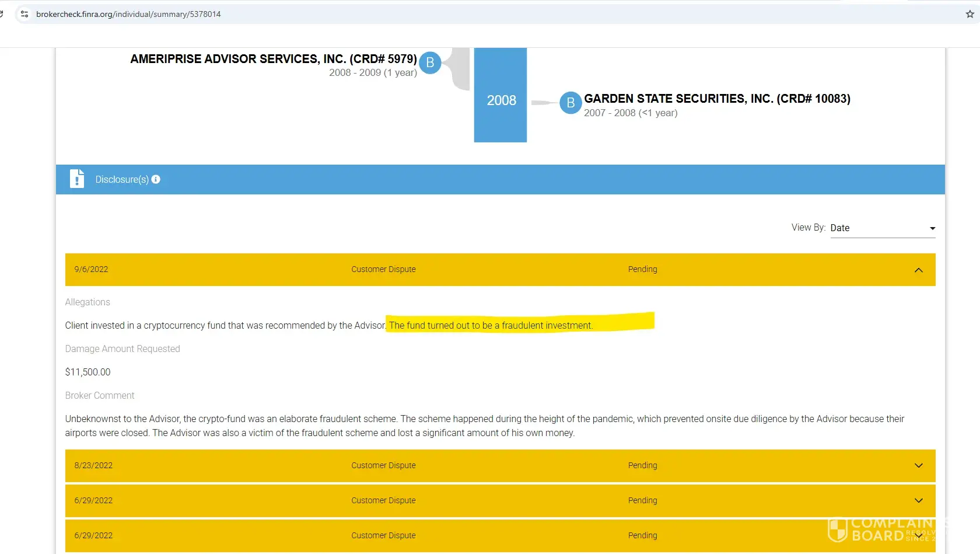This screenshot has width=980, height=554.
Task: Click the B badge beside Ameriprise Advisor Services
Action: 430,62
